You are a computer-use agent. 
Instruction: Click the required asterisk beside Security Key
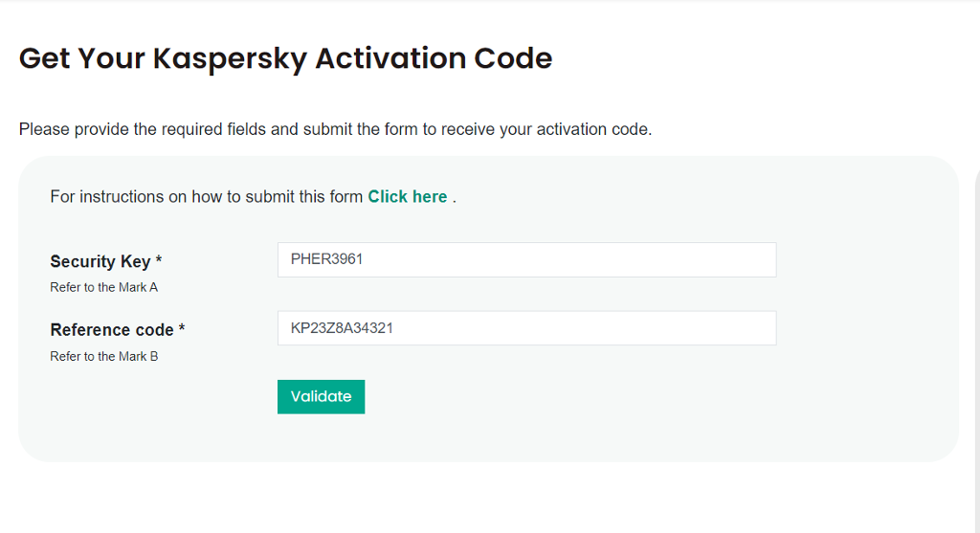pyautogui.click(x=159, y=261)
